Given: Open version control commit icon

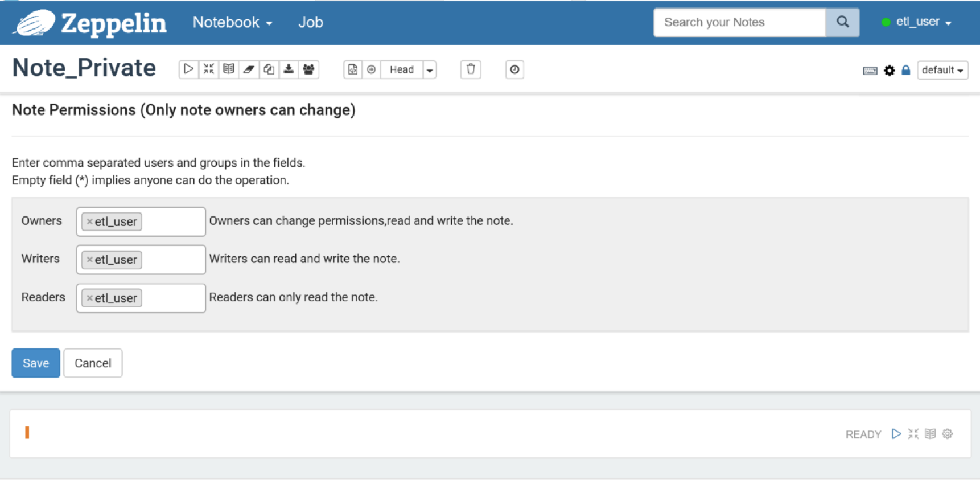Looking at the screenshot, I should coord(353,69).
